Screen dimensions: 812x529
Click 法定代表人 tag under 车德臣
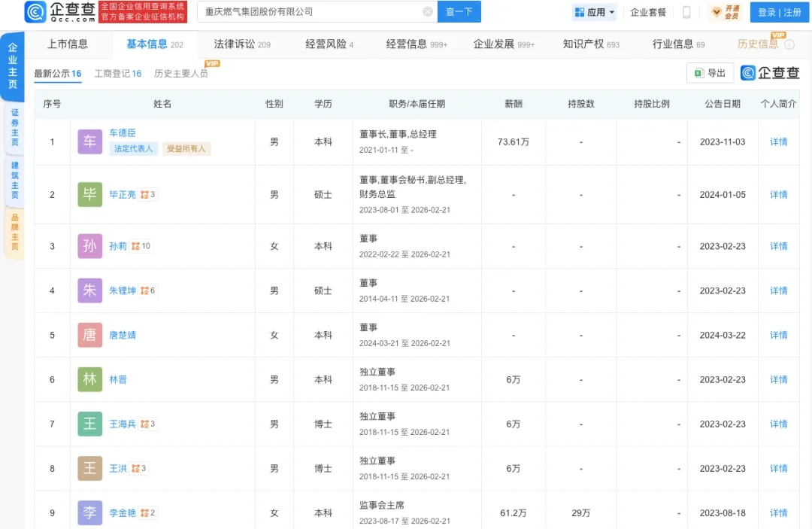coord(134,149)
